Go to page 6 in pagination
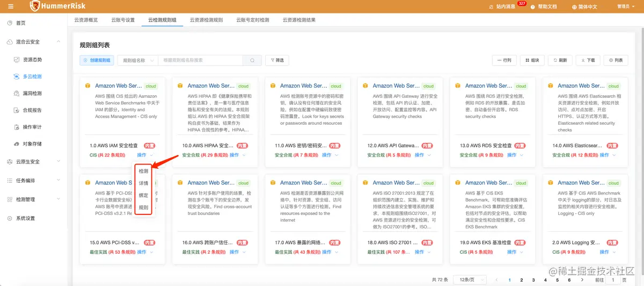644x286 pixels. point(570,280)
